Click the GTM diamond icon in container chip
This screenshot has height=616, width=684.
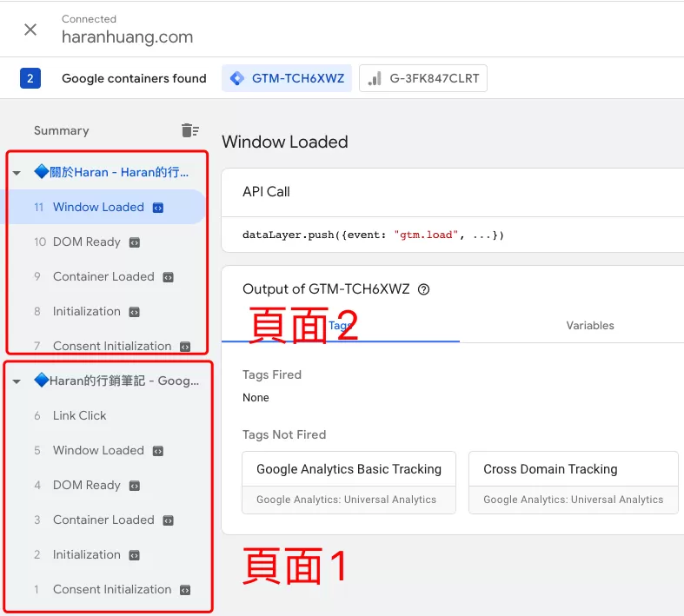[237, 78]
